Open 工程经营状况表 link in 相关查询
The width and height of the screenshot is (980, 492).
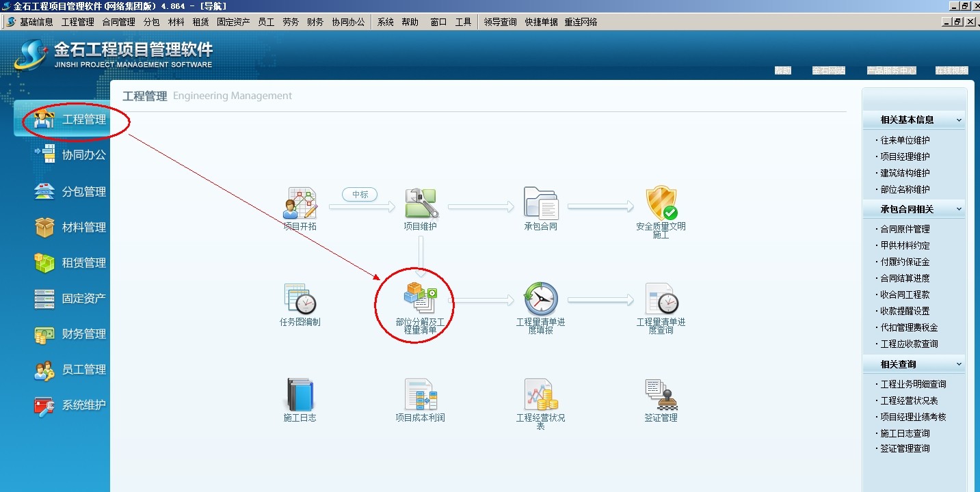[909, 401]
